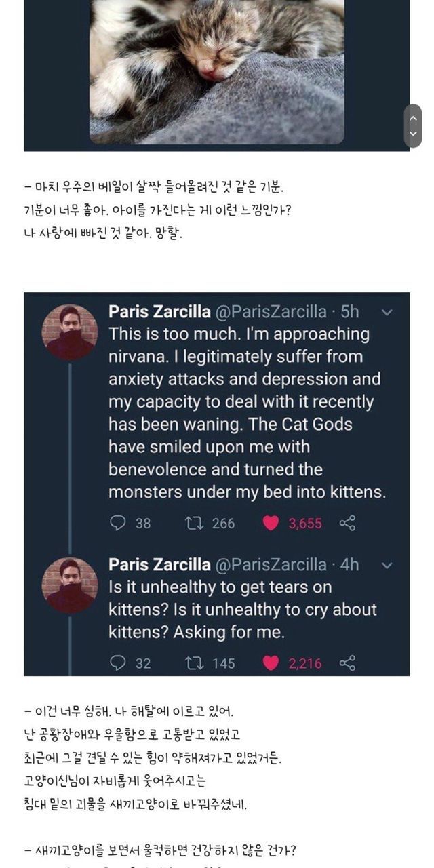Screen dimensions: 434x868
Task: Click the profile avatar on the first tweet
Action: pyautogui.click(x=70, y=332)
